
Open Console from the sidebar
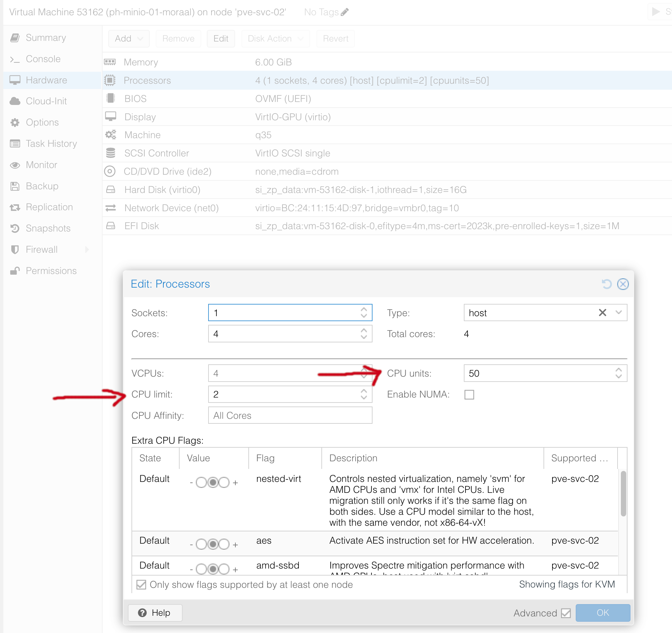click(43, 59)
